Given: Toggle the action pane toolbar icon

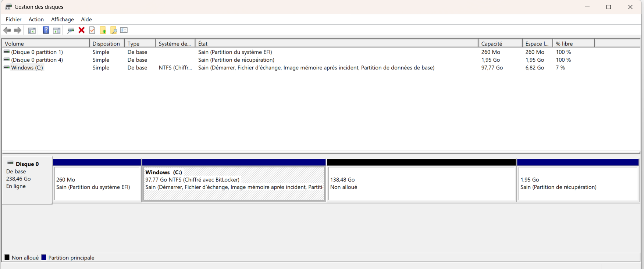Looking at the screenshot, I should coord(57,30).
